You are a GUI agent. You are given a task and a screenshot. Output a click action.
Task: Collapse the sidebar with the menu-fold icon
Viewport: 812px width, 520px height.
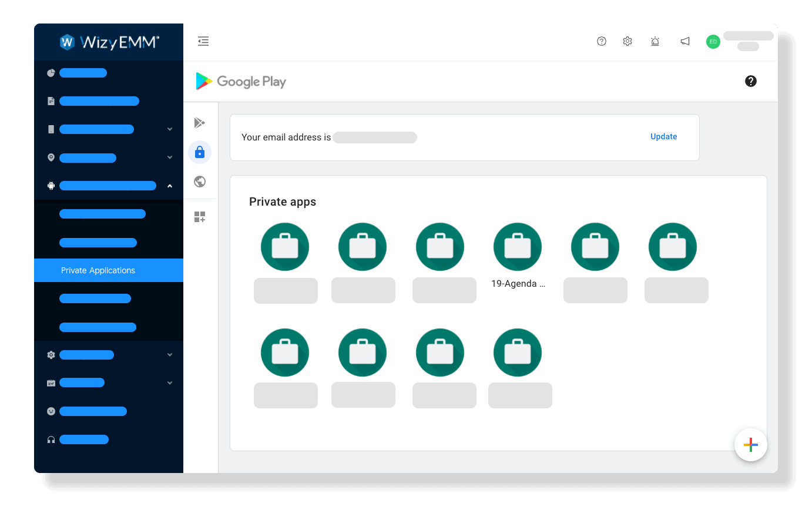pyautogui.click(x=203, y=41)
